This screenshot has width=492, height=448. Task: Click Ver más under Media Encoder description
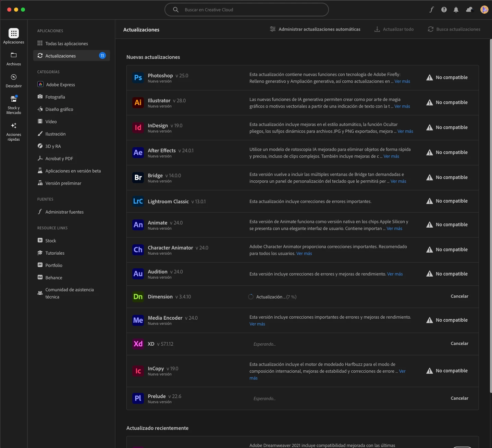[257, 324]
